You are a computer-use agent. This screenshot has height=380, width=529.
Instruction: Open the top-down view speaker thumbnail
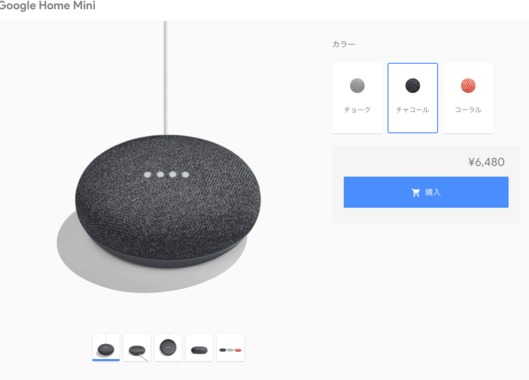click(168, 347)
